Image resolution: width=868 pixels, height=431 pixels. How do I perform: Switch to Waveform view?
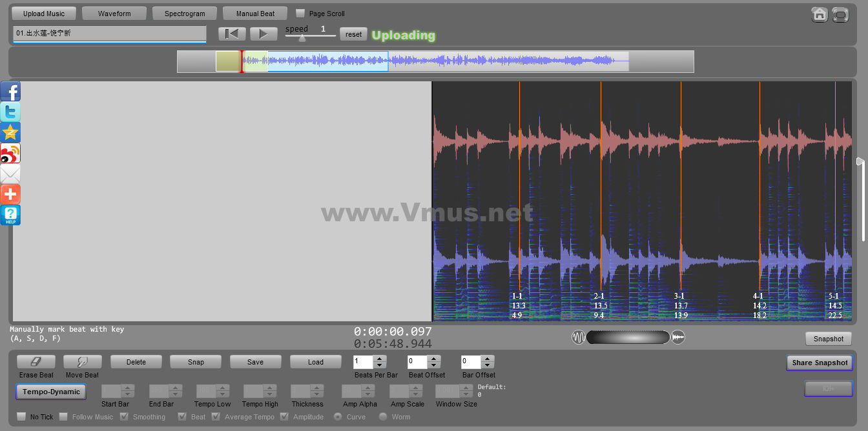pyautogui.click(x=114, y=14)
